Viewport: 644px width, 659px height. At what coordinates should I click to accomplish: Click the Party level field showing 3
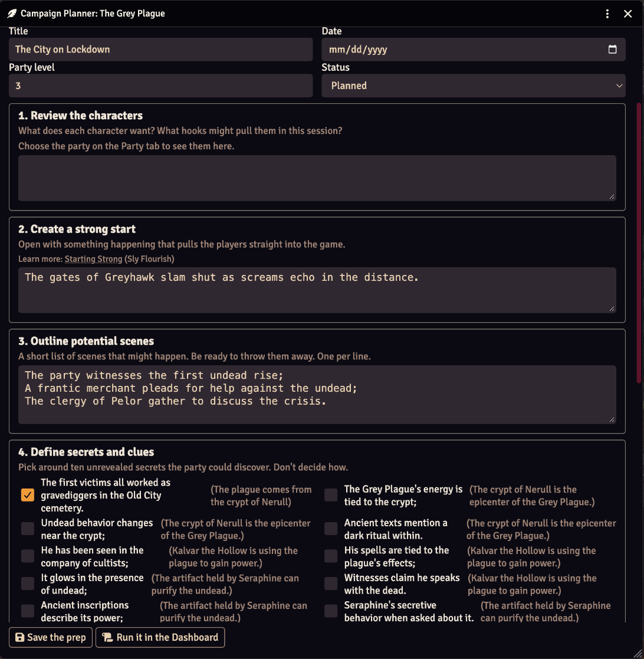point(161,86)
